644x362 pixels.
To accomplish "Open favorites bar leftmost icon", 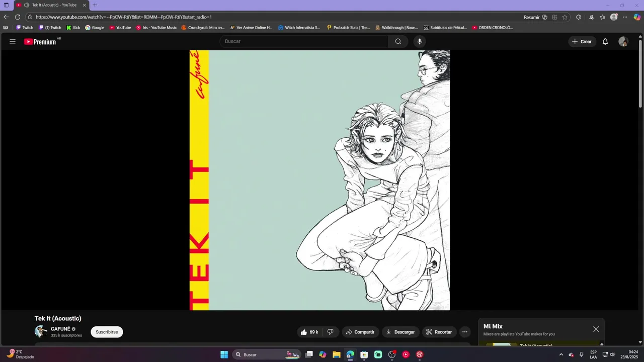I will point(6,28).
